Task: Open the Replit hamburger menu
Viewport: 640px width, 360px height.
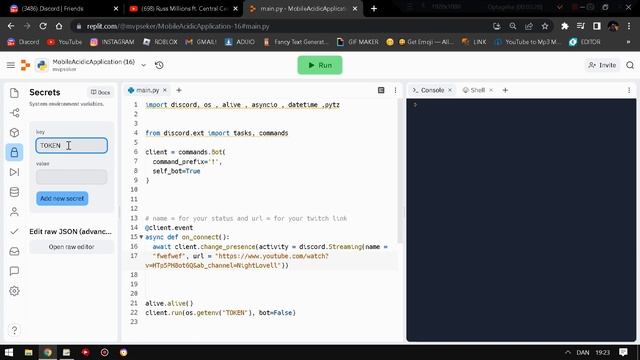Action: point(11,65)
